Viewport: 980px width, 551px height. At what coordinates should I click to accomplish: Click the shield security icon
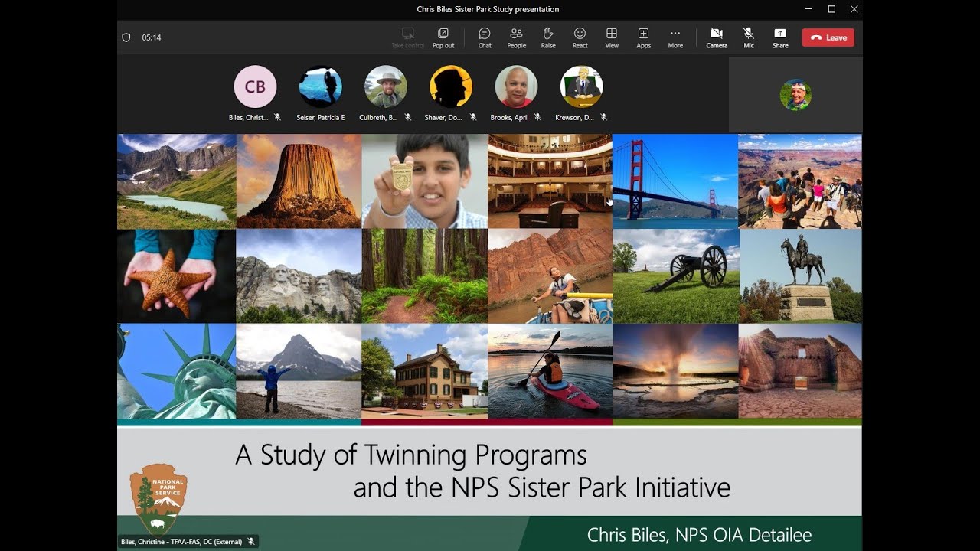(x=126, y=37)
